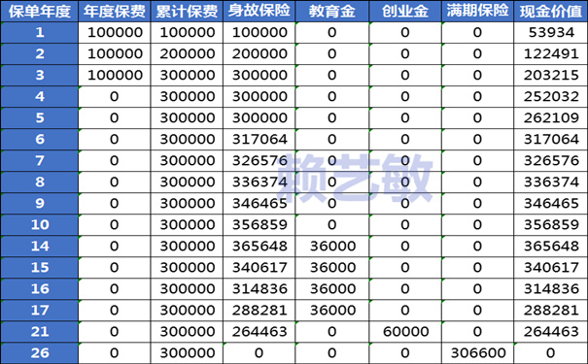Select policy year 21 row label
588x364 pixels.
point(40,331)
